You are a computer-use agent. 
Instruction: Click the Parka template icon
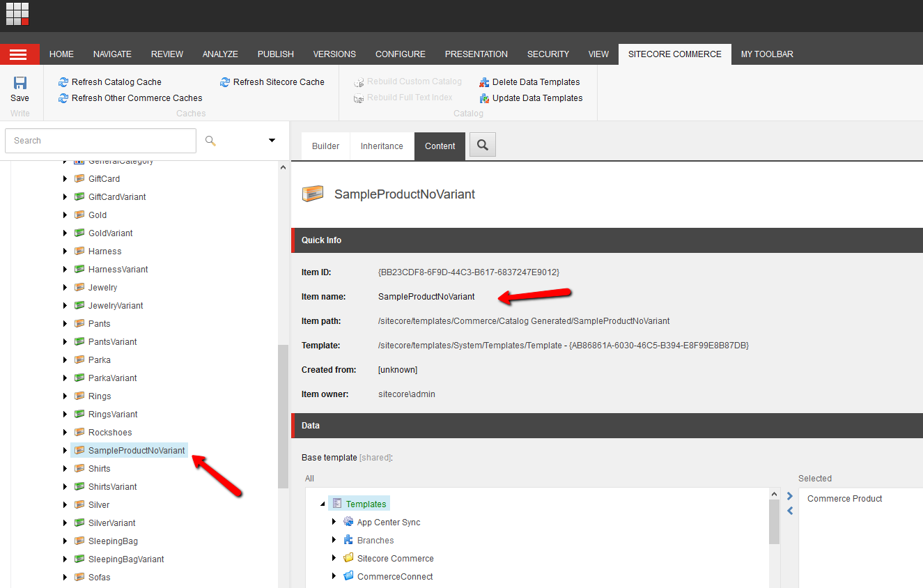coord(79,360)
